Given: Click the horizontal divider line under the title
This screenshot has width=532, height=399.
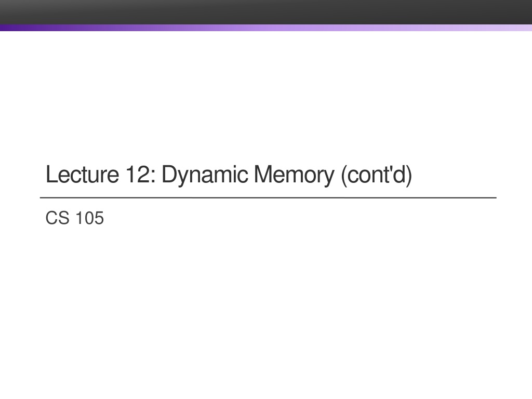Looking at the screenshot, I should (268, 197).
